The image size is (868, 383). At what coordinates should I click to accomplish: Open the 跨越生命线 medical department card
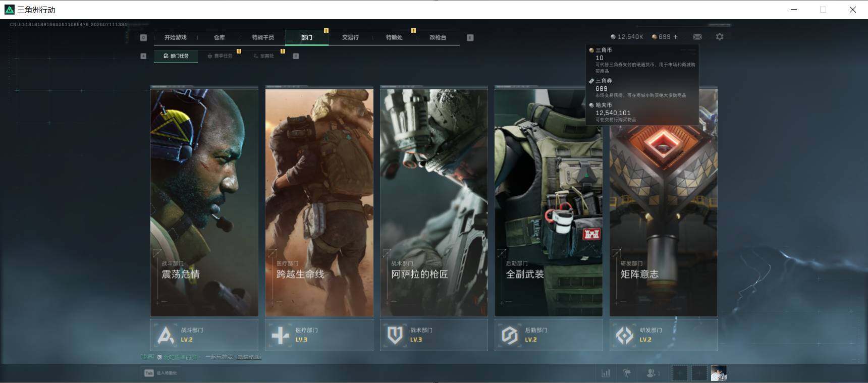tap(319, 202)
